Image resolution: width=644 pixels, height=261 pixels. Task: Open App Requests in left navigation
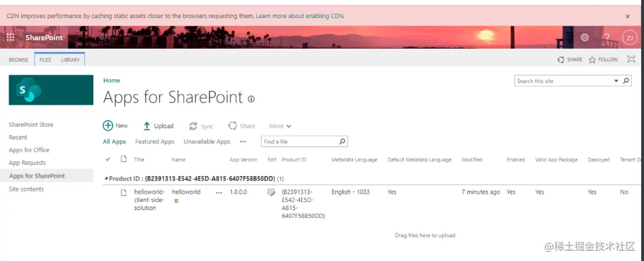click(28, 162)
